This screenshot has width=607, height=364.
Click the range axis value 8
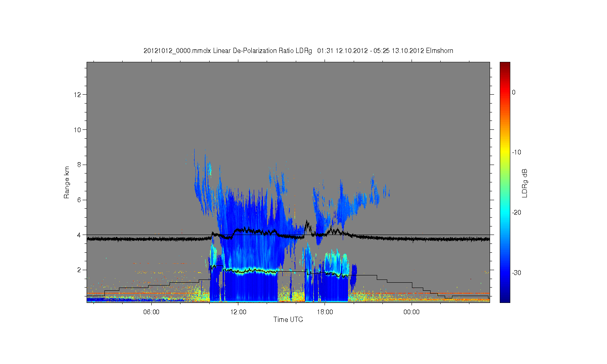[79, 165]
